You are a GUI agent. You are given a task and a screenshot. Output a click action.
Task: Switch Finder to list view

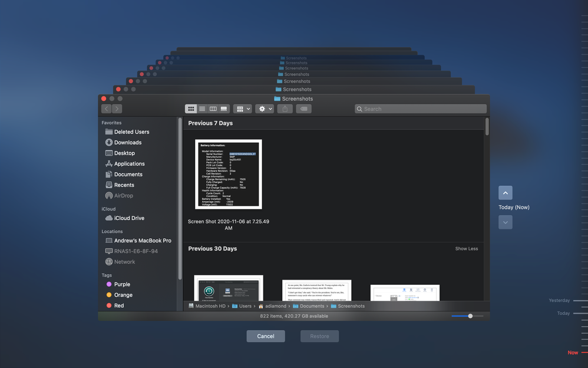202,109
